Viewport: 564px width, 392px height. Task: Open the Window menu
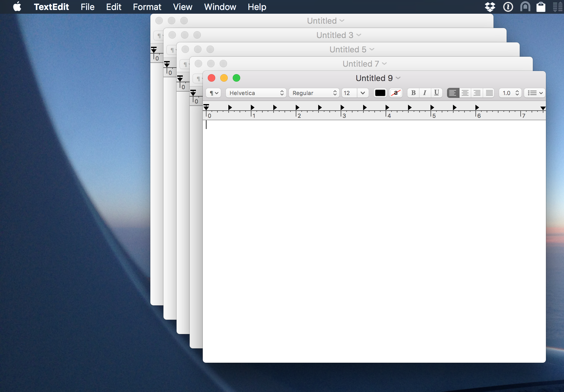pos(220,7)
